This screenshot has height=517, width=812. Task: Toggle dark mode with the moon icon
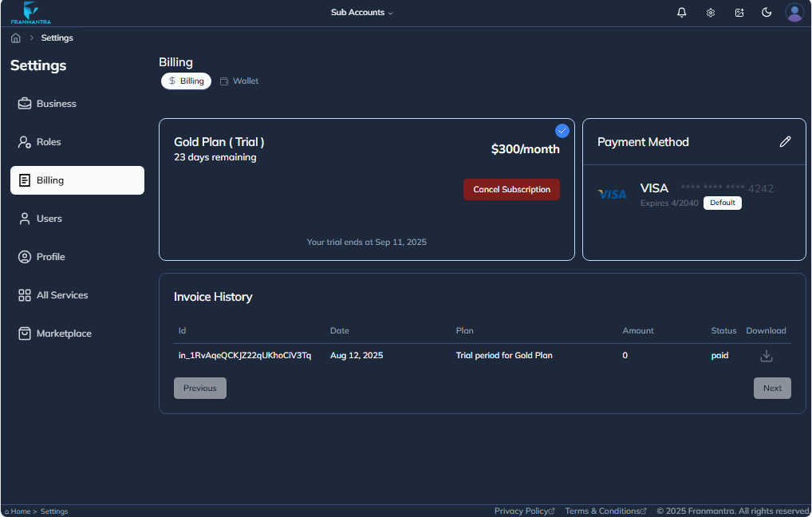point(767,12)
